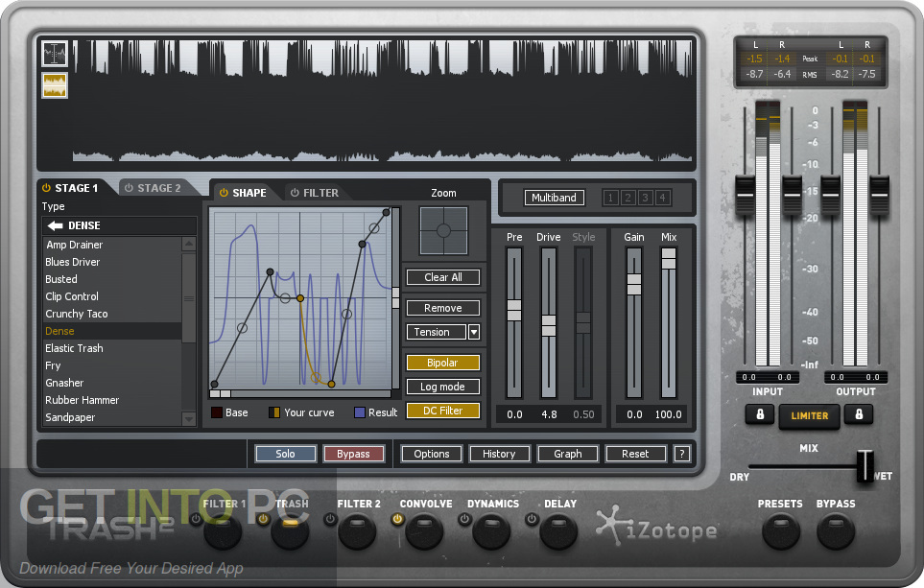924x588 pixels.
Task: Click the global BYPASS knob button
Action: (836, 531)
